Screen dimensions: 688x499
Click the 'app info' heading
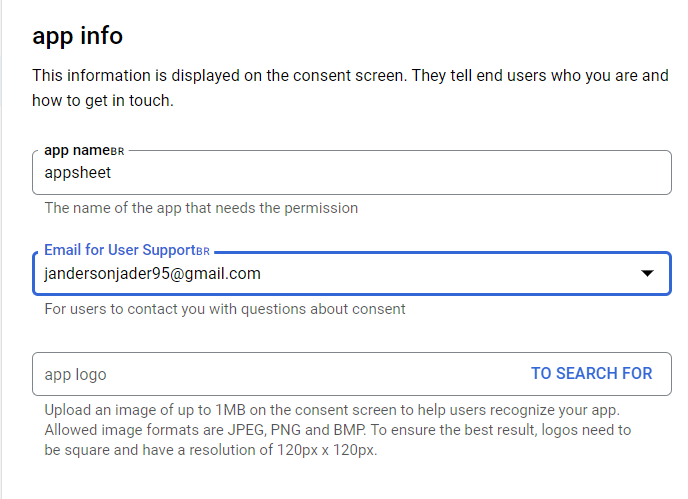[x=78, y=36]
